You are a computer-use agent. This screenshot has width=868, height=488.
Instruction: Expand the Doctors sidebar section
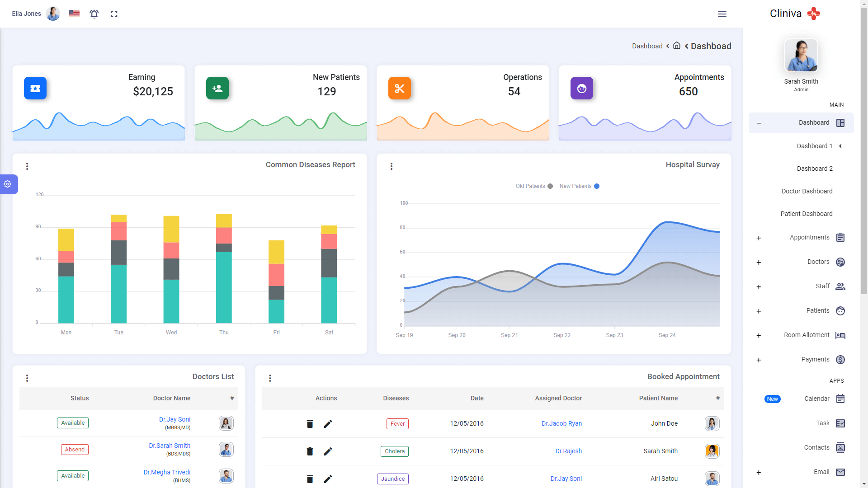759,262
